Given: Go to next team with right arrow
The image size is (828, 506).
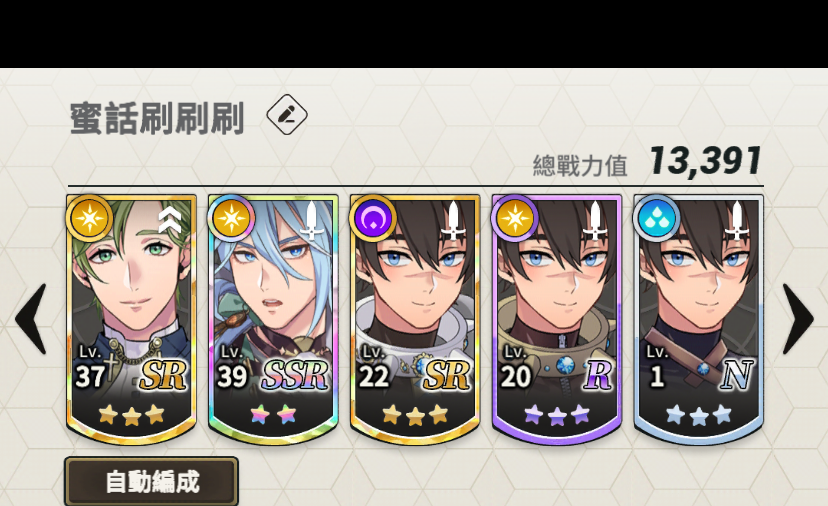Looking at the screenshot, I should pyautogui.click(x=797, y=319).
